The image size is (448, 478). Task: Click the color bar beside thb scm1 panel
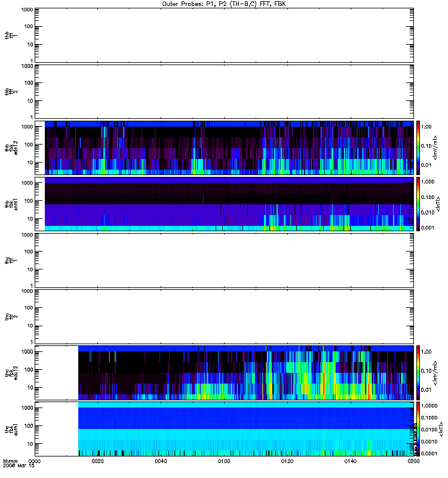click(418, 204)
